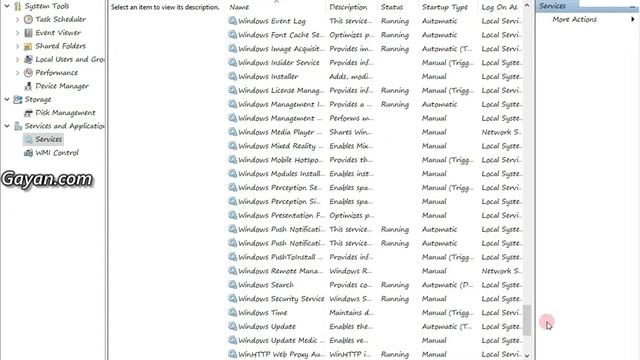Click the Local Users and Groups icon
The width and height of the screenshot is (640, 360).
(x=28, y=60)
